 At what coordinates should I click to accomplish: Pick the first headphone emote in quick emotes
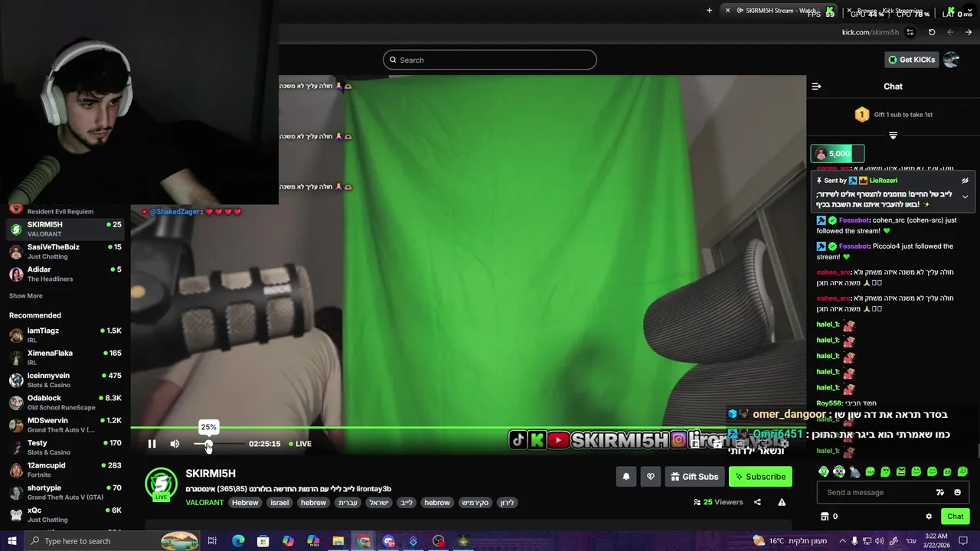823,471
